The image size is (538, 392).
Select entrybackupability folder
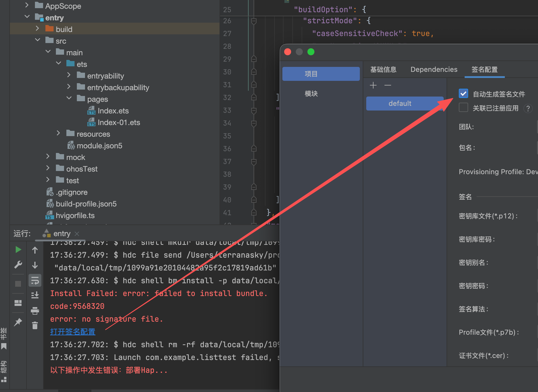pos(118,88)
